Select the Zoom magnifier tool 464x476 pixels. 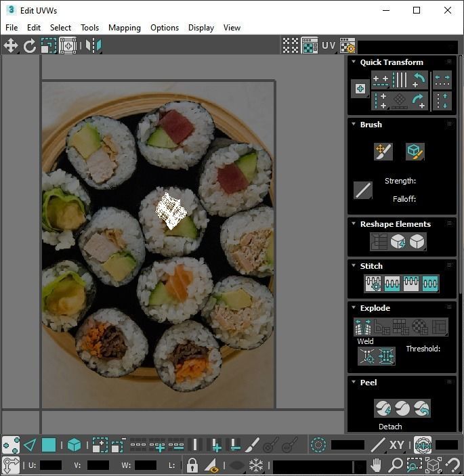(x=396, y=465)
